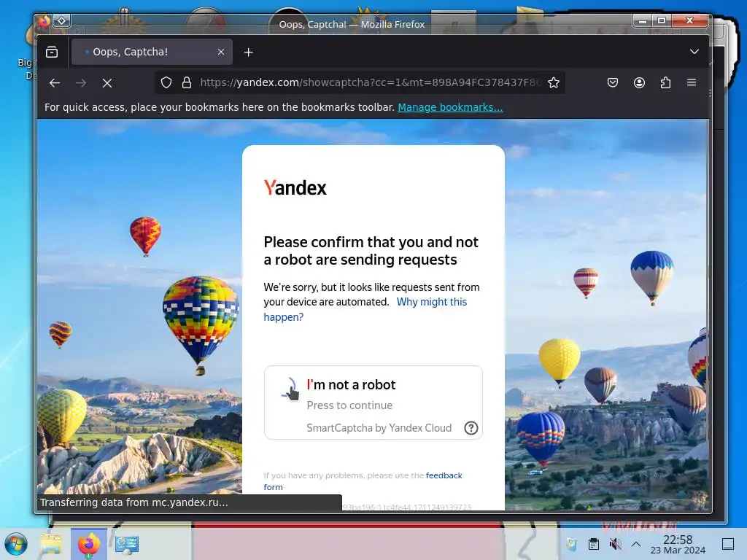Click the Yandex logo

(295, 187)
